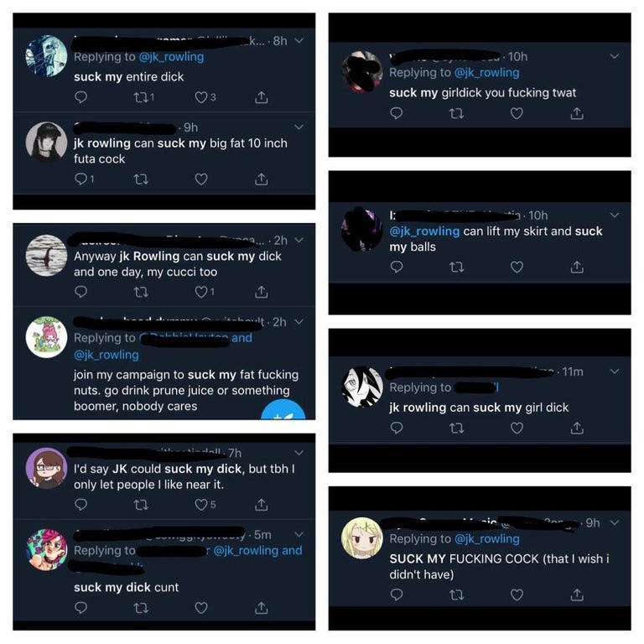The height and width of the screenshot is (644, 644).
Task: Like the "my cucci too" tweet
Action: 201,292
